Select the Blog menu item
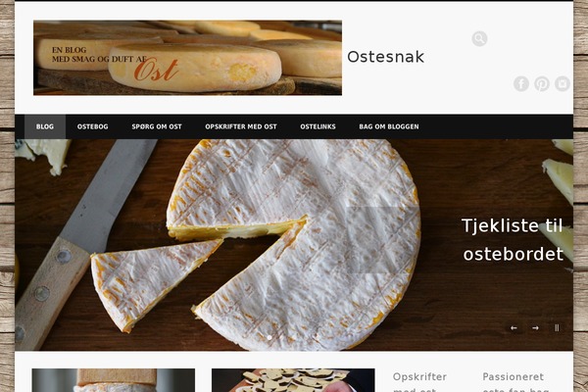The image size is (588, 392). click(45, 126)
